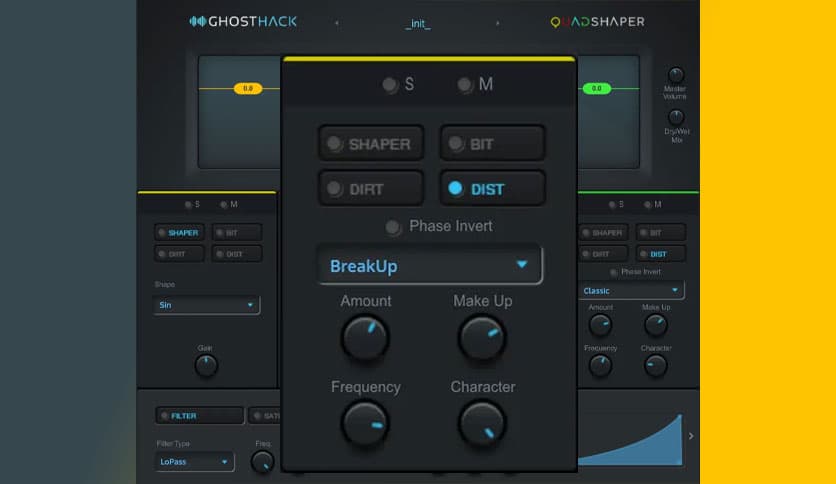Click small Amount knob on green right band
Viewport: 836px width, 484px height.
(x=600, y=325)
